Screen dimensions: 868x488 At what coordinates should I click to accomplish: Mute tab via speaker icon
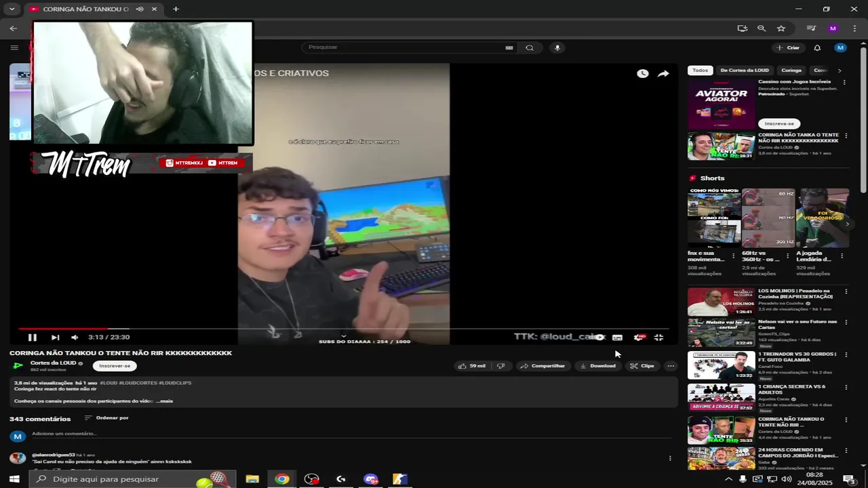(x=139, y=9)
